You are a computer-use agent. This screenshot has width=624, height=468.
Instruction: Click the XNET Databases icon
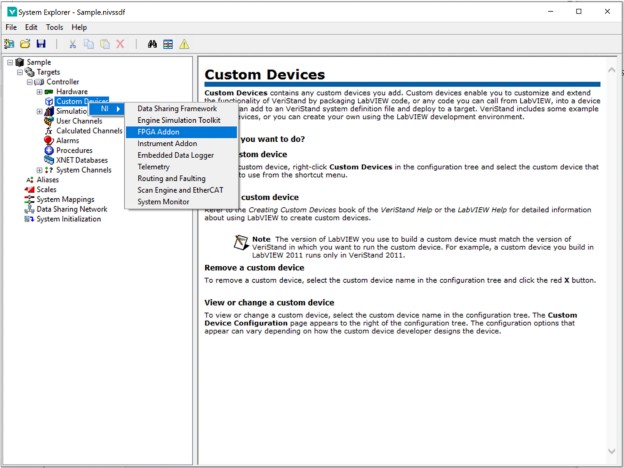49,160
